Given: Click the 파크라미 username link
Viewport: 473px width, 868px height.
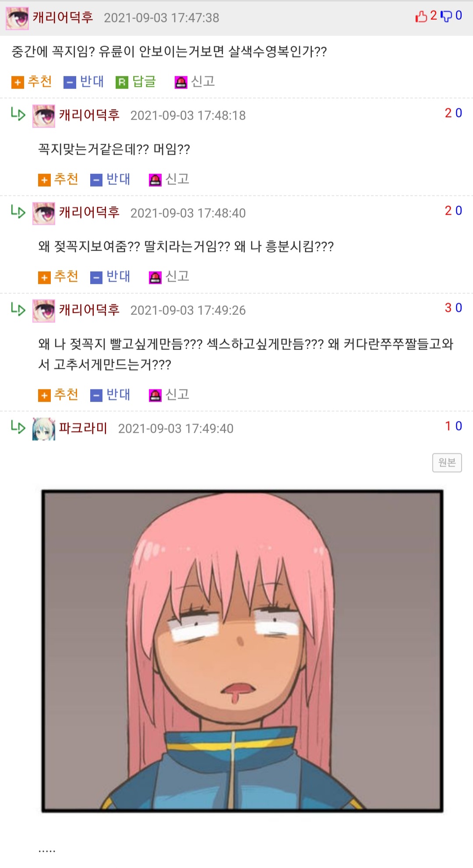Looking at the screenshot, I should point(83,428).
